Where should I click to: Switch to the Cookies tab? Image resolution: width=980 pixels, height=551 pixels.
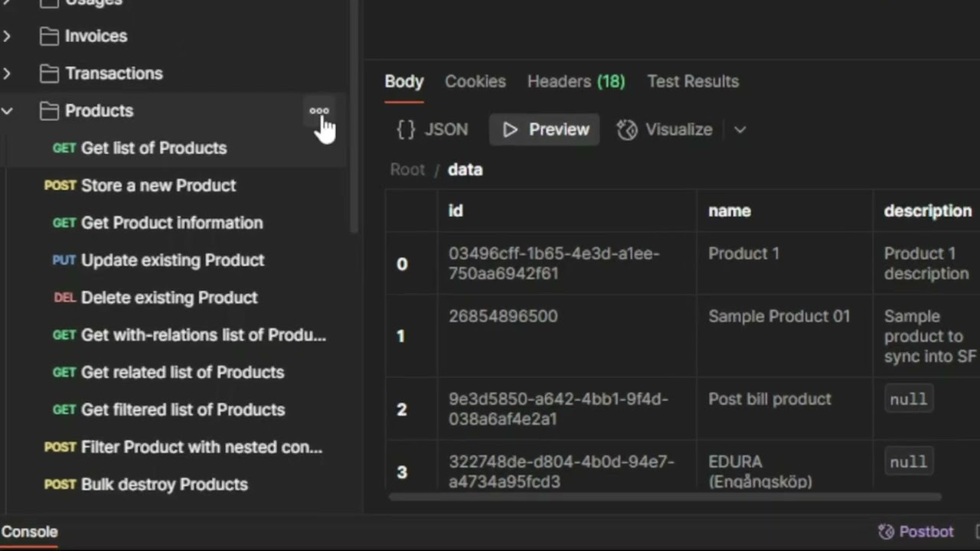[x=475, y=82]
